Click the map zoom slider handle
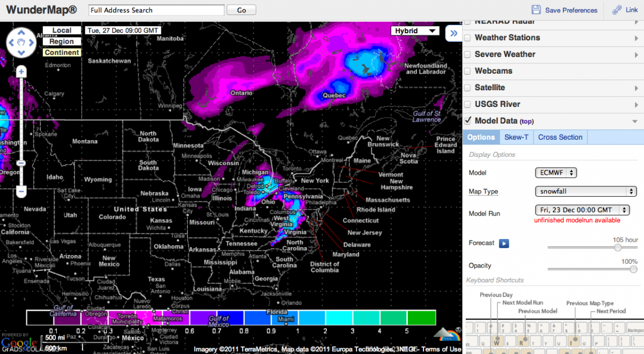644x354 pixels. click(x=21, y=163)
